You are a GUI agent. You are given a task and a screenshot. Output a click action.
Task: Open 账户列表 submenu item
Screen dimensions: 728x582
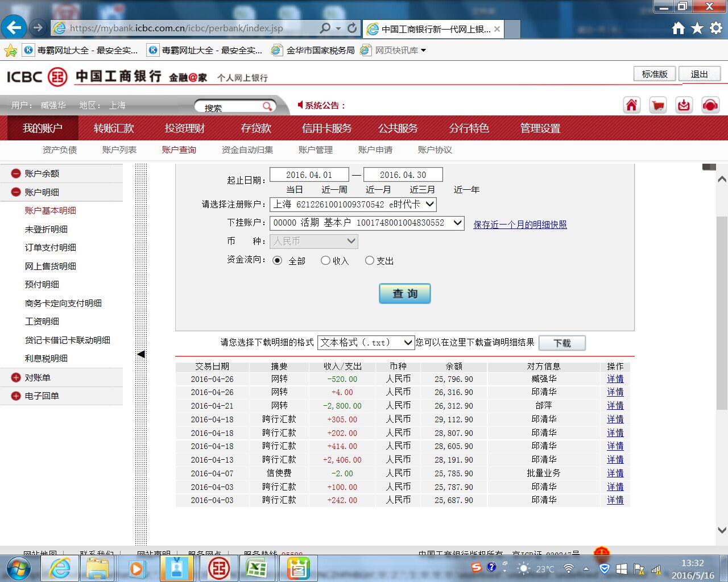click(x=119, y=149)
